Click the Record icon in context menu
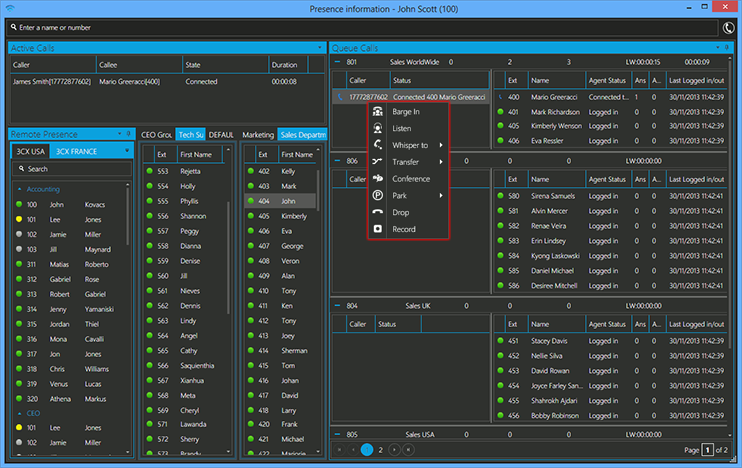 coord(378,229)
